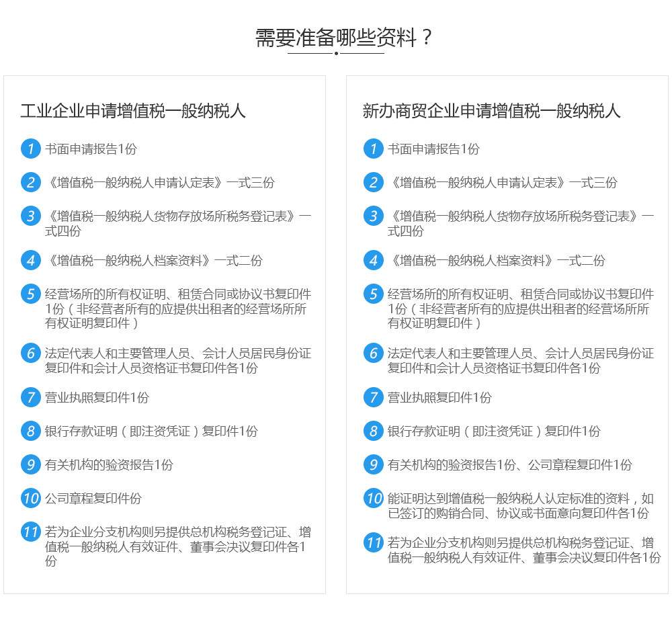
Task: Click number 6 badge in 工业企业 list
Action: pyautogui.click(x=31, y=353)
